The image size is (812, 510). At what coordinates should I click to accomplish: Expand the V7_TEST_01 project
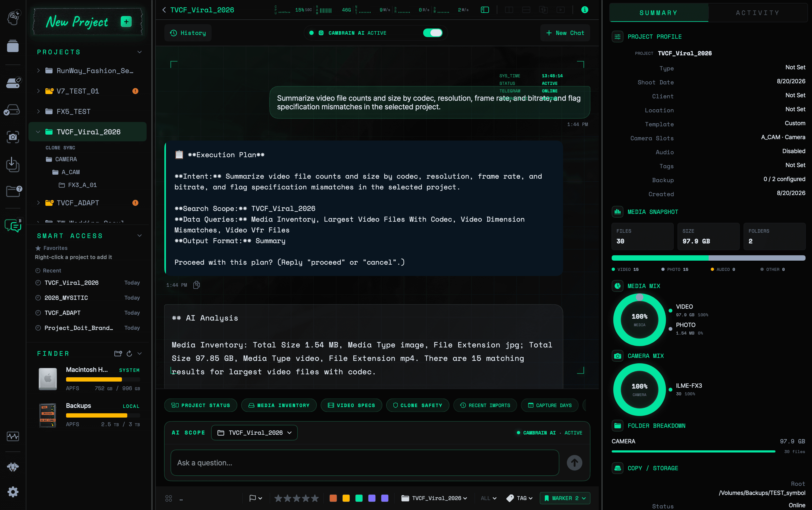[38, 91]
